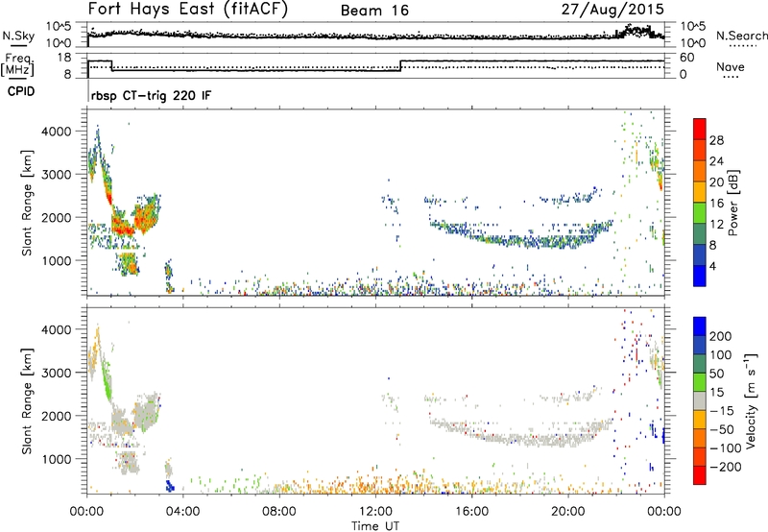This screenshot has width=768, height=532.
Task: Click the bottom blue segment of Power colorbar
Action: point(700,277)
